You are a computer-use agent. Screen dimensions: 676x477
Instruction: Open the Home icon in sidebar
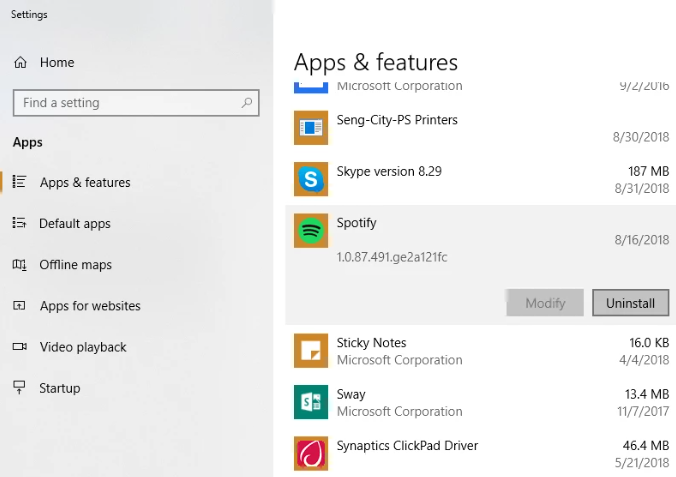pos(20,63)
